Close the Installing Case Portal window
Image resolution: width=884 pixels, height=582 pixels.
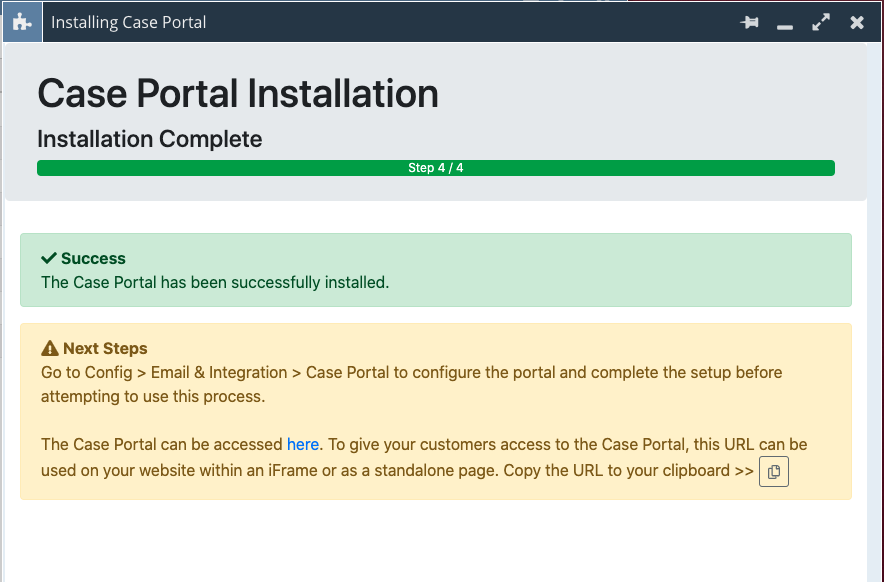click(857, 22)
